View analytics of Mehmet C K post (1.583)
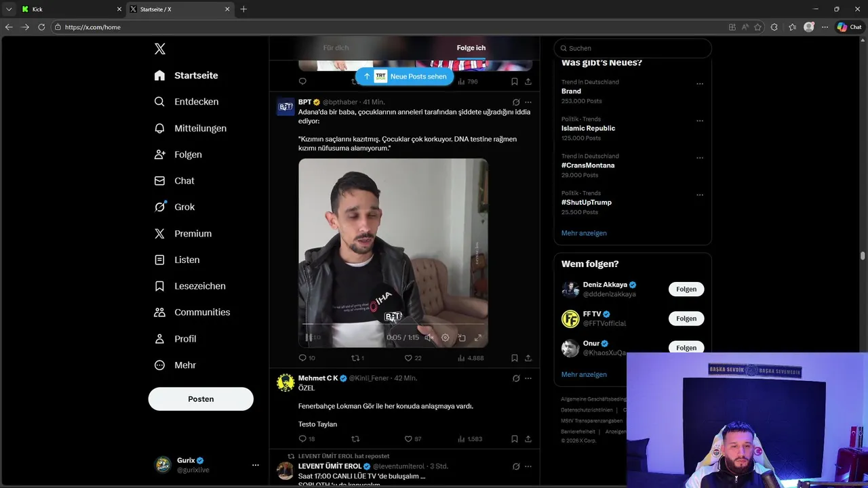 tap(470, 439)
